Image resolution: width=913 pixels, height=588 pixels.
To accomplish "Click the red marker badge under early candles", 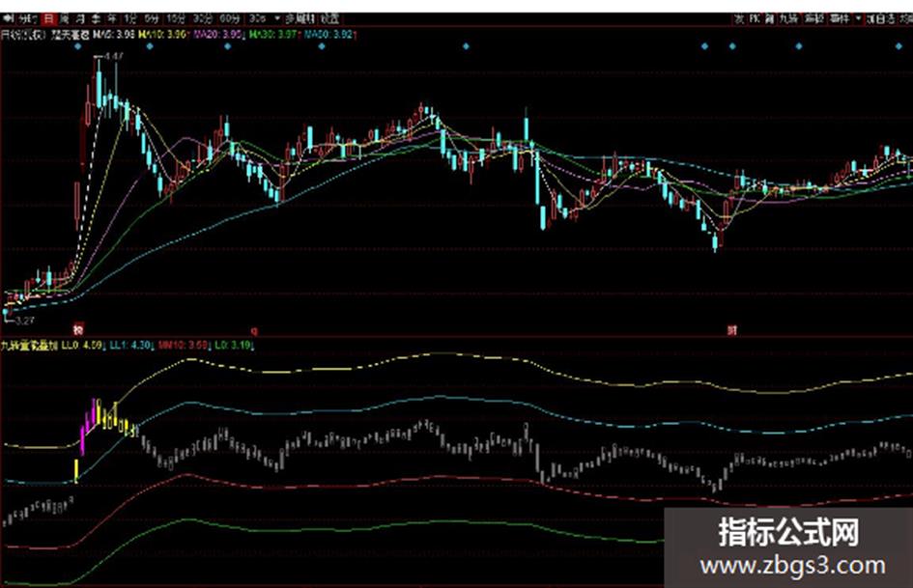I will [78, 329].
